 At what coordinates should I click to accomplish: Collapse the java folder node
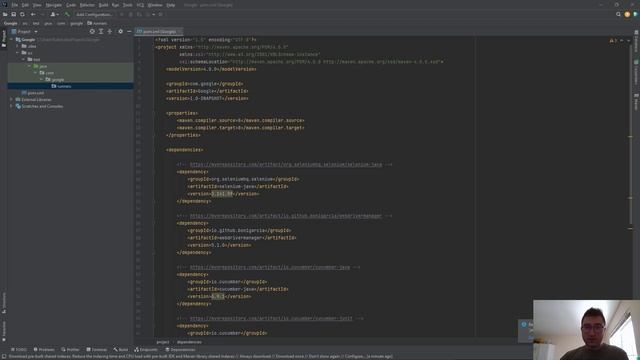click(x=29, y=66)
